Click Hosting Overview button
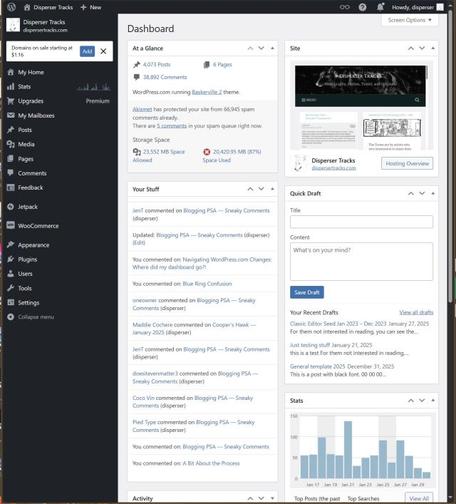Screen dimensions: 456x504 pyautogui.click(x=407, y=163)
